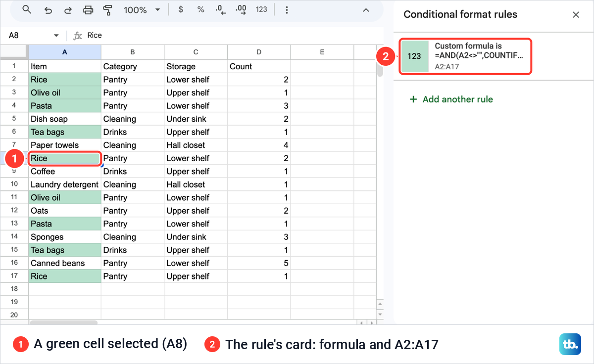This screenshot has width=594, height=364.
Task: Click the Category header cell
Action: click(x=133, y=66)
